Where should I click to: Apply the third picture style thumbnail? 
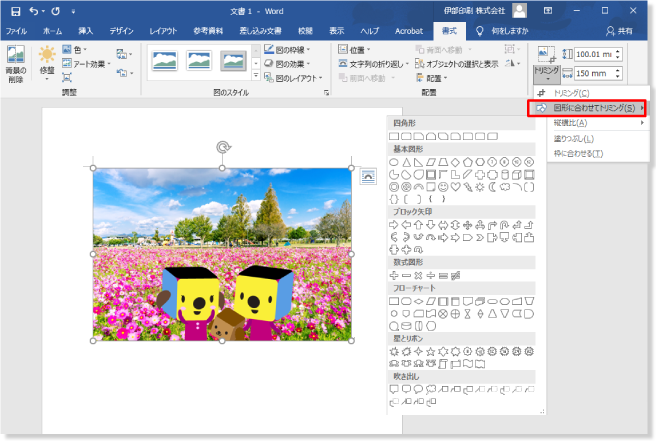(x=233, y=61)
